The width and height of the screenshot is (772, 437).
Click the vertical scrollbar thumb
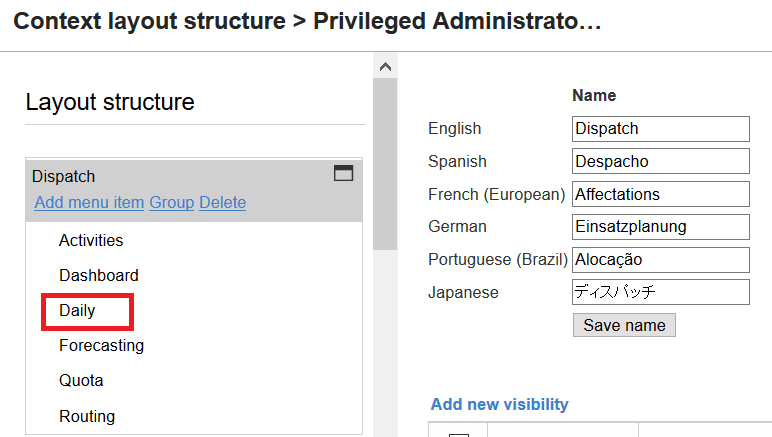(x=385, y=164)
